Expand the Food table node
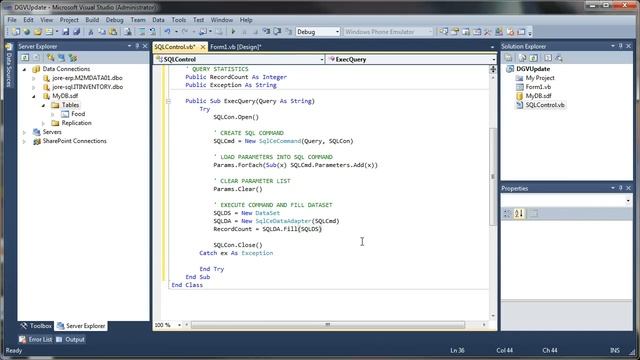 click(53, 114)
